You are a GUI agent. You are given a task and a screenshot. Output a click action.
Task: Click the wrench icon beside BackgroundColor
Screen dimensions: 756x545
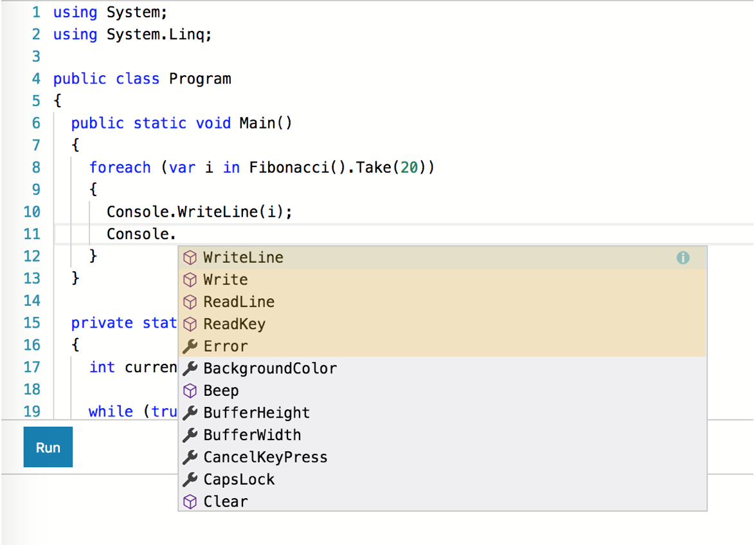tap(190, 368)
